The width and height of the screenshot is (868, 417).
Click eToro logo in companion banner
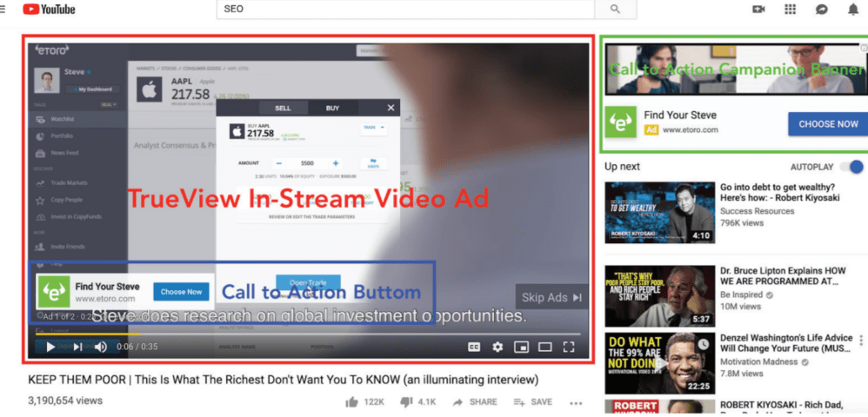tap(620, 122)
